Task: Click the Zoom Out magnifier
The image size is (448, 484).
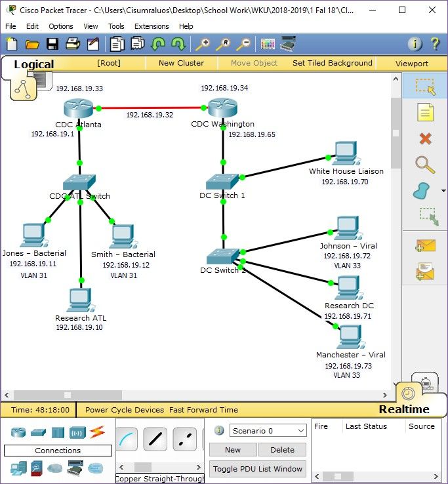Action: [243, 44]
